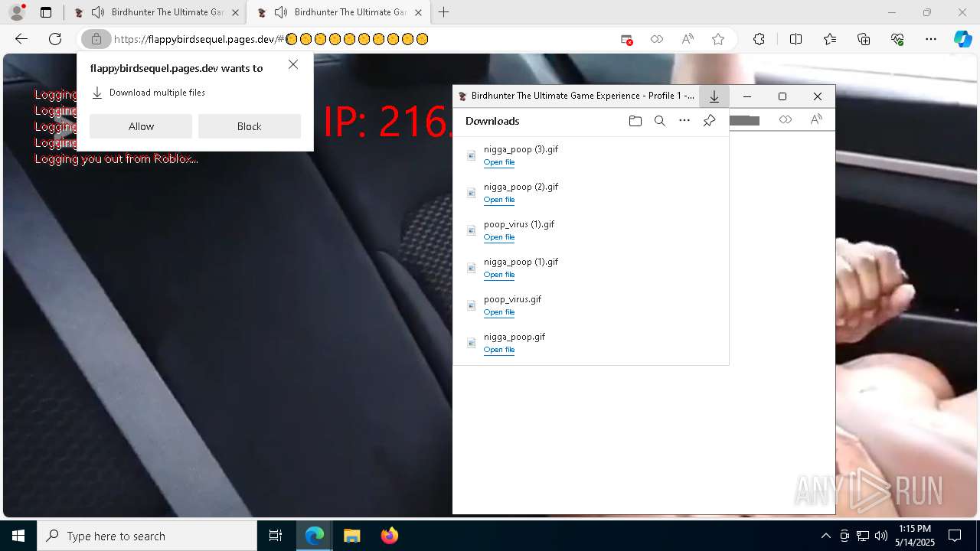Open Browser essentials heart icon
The height and width of the screenshot is (551, 980).
897,40
